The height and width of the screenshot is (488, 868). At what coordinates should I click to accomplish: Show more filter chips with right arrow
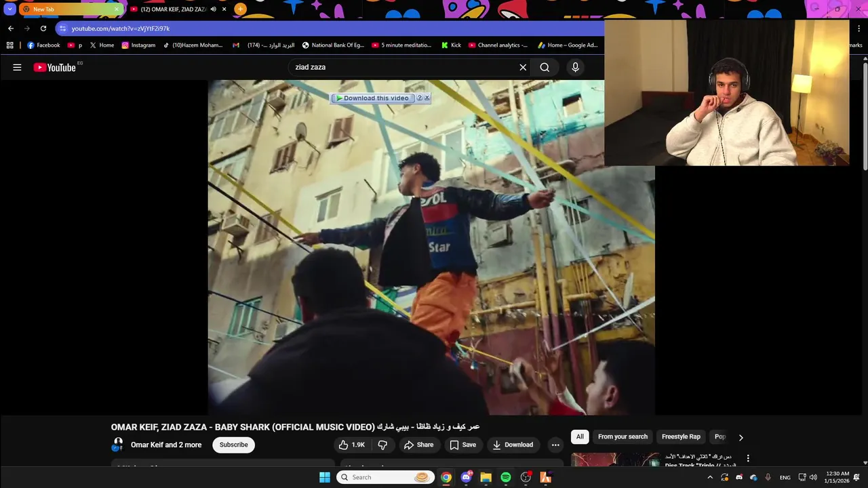point(741,437)
